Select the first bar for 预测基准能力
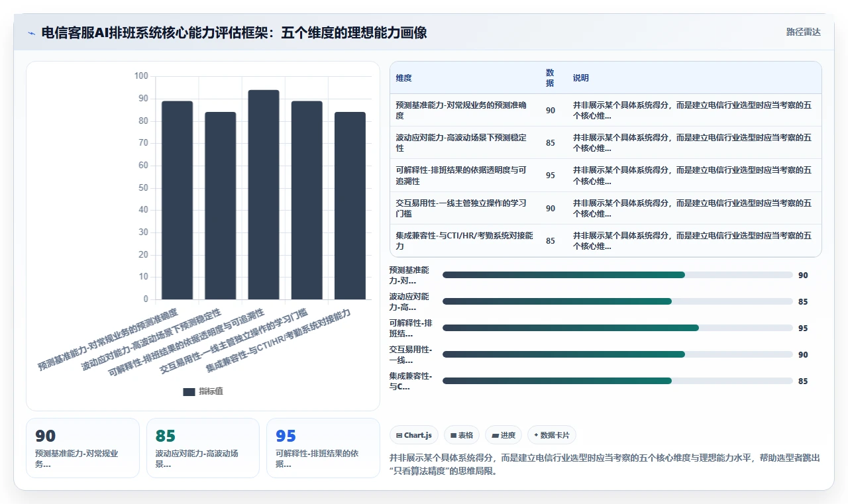This screenshot has width=848, height=504. click(177, 200)
